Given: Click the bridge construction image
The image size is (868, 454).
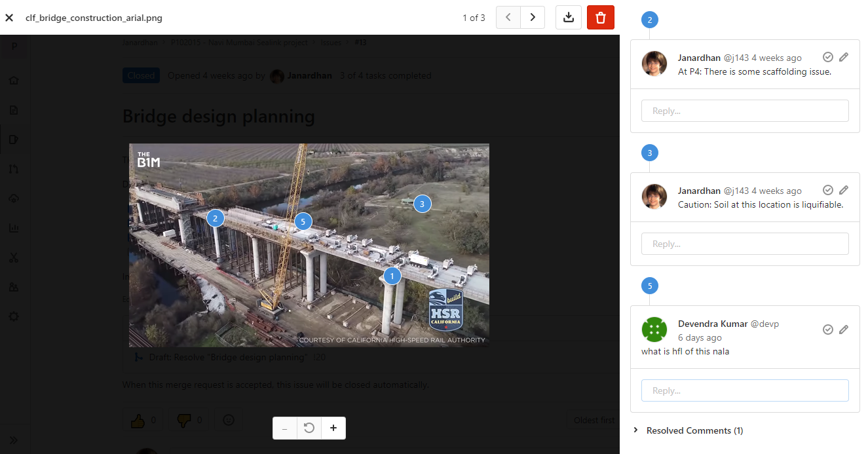Looking at the screenshot, I should 309,245.
